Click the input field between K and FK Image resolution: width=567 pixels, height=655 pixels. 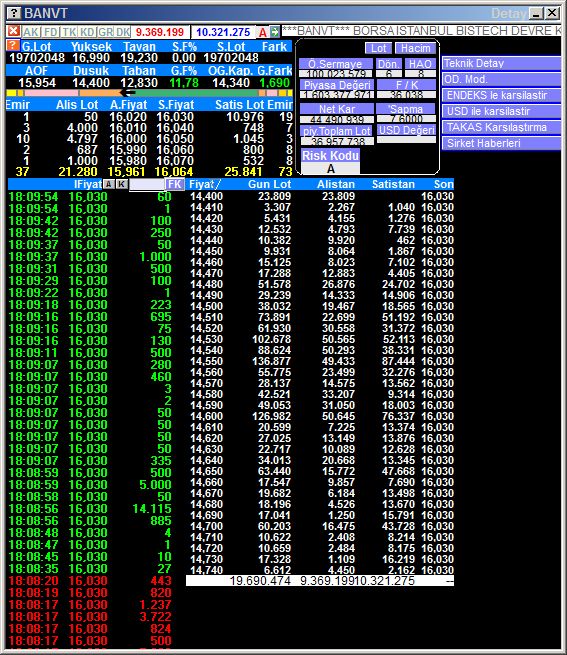(x=147, y=184)
